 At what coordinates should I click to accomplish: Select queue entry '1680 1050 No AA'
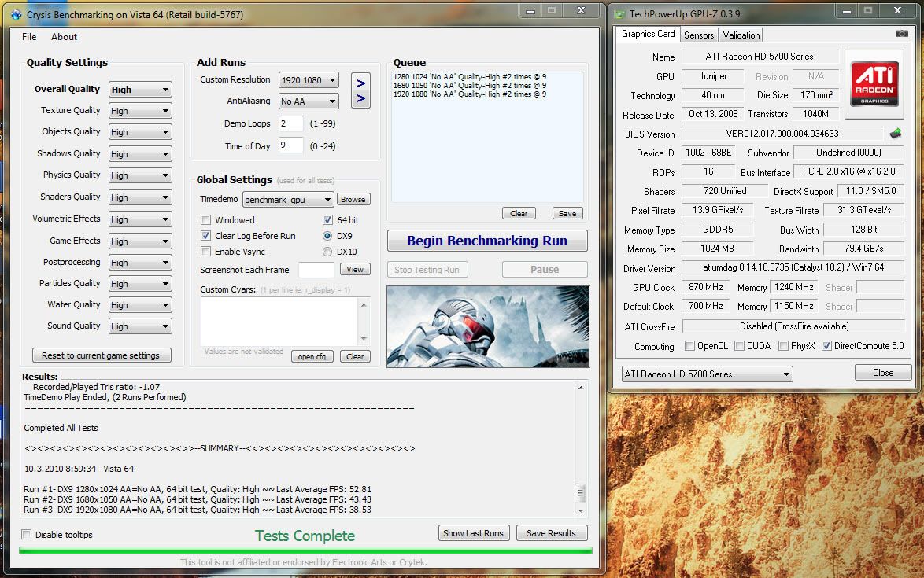(x=470, y=86)
